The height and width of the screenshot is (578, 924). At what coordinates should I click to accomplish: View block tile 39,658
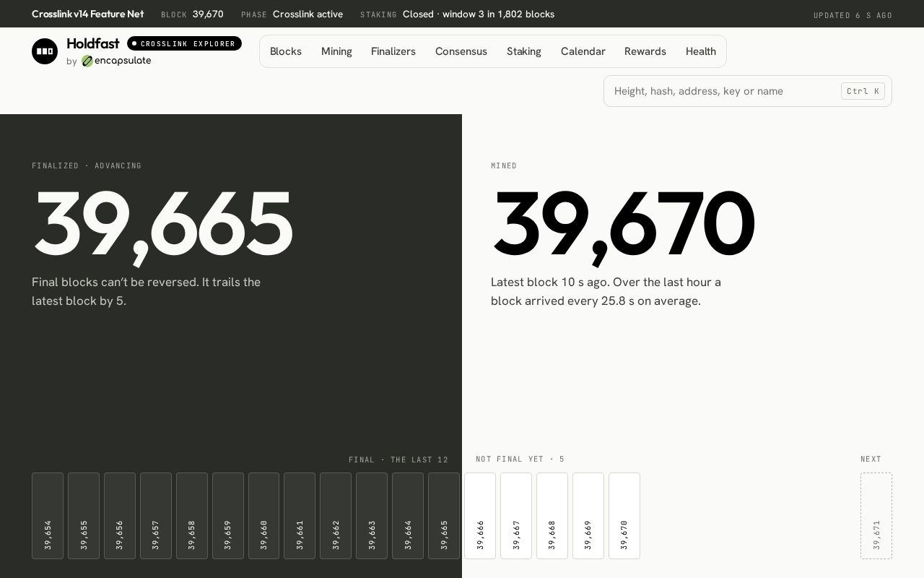pos(192,516)
